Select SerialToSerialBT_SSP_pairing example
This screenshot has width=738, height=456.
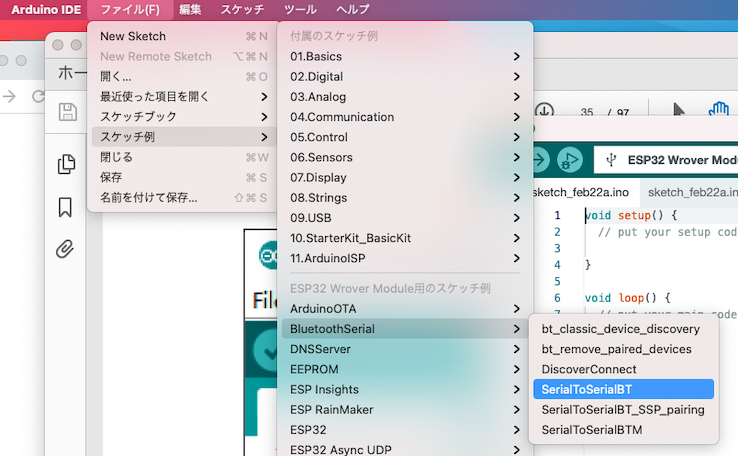[x=624, y=410]
